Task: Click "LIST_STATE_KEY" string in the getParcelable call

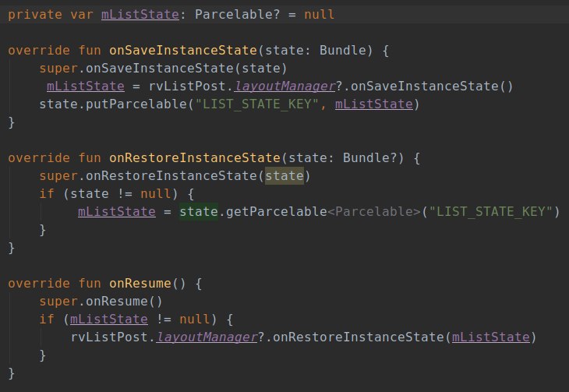Action: (491, 212)
